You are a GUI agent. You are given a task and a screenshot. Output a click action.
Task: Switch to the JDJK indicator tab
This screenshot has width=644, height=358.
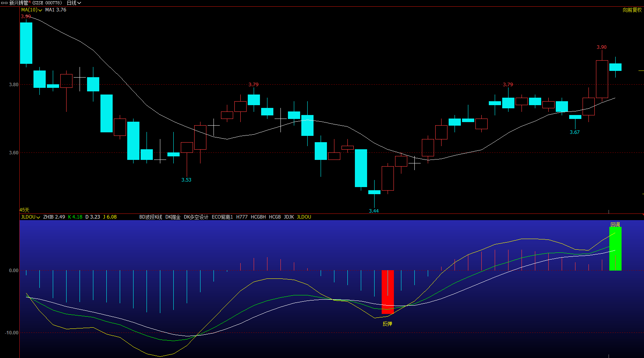[x=289, y=217]
